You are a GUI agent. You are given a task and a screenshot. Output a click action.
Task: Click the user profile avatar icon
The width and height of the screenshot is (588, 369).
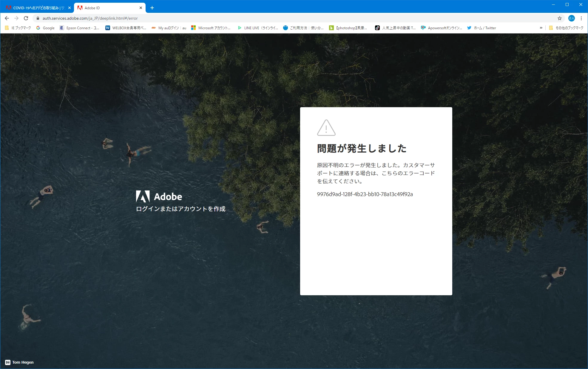571,18
